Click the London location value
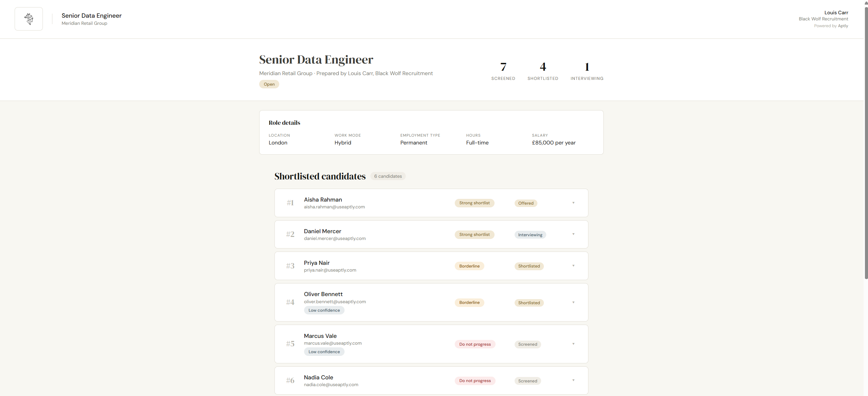The height and width of the screenshot is (396, 868). 278,143
